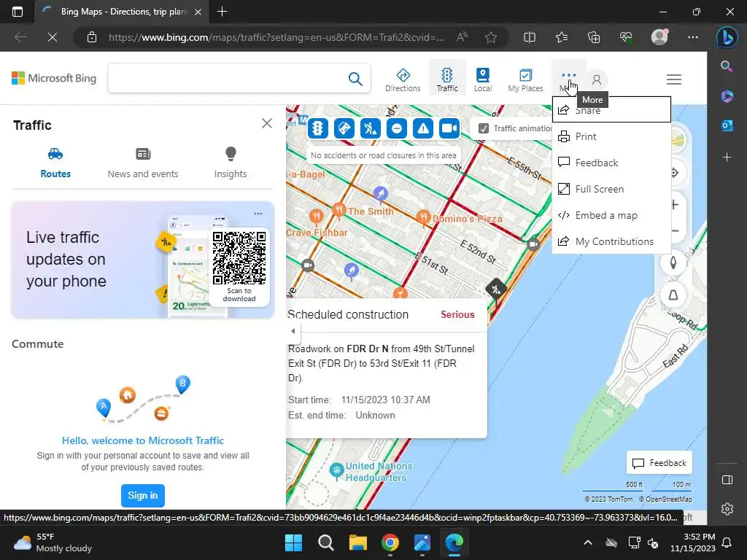
Task: Add a sidebar app with plus
Action: 727,157
